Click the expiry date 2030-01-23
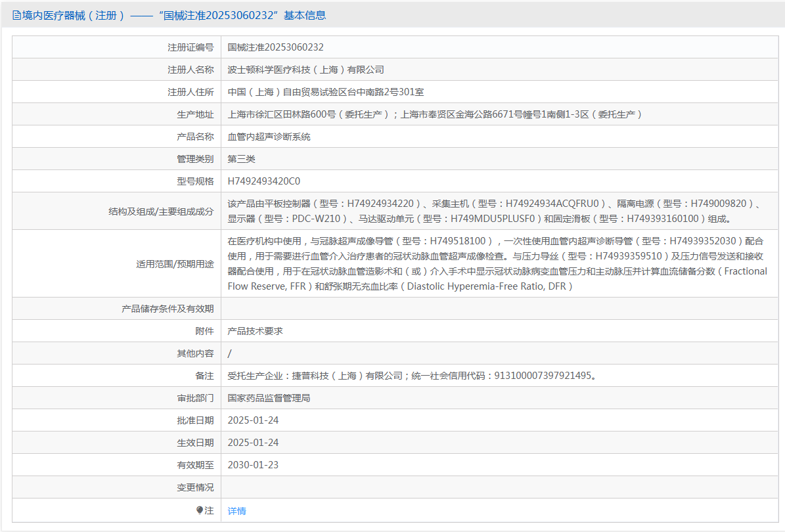 (x=253, y=465)
